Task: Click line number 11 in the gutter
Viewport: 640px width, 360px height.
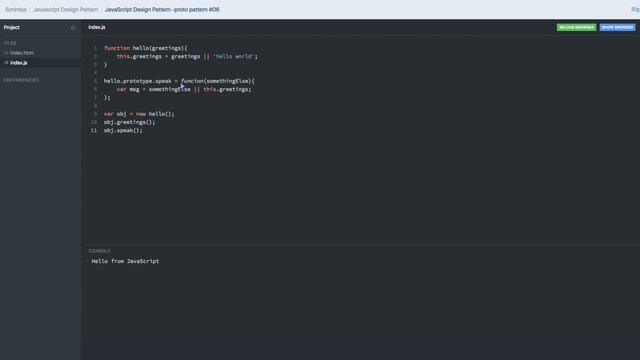Action: click(x=94, y=131)
